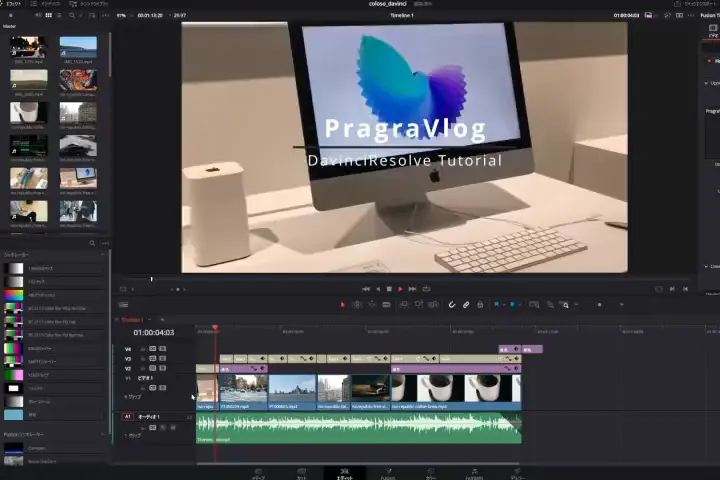The image size is (720, 480).
Task: Toggle the Index panel button
Action: 46,4
